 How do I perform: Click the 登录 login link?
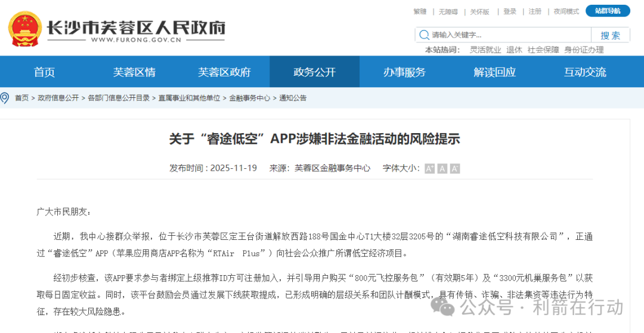510,11
